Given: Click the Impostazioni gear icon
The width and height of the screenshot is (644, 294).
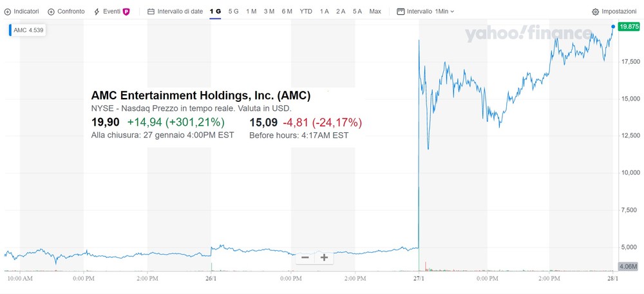Looking at the screenshot, I should (595, 12).
